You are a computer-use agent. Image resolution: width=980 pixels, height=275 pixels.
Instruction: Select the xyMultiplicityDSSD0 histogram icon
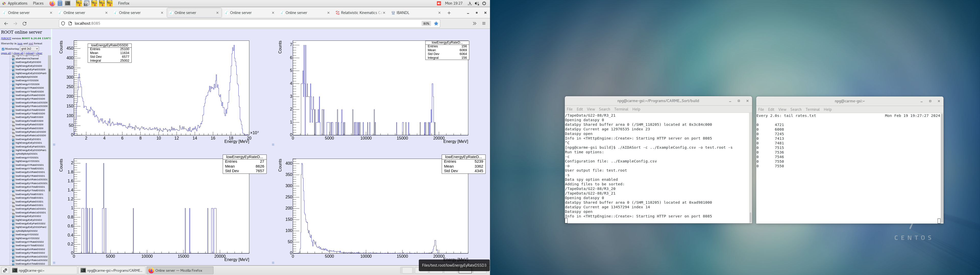click(14, 77)
